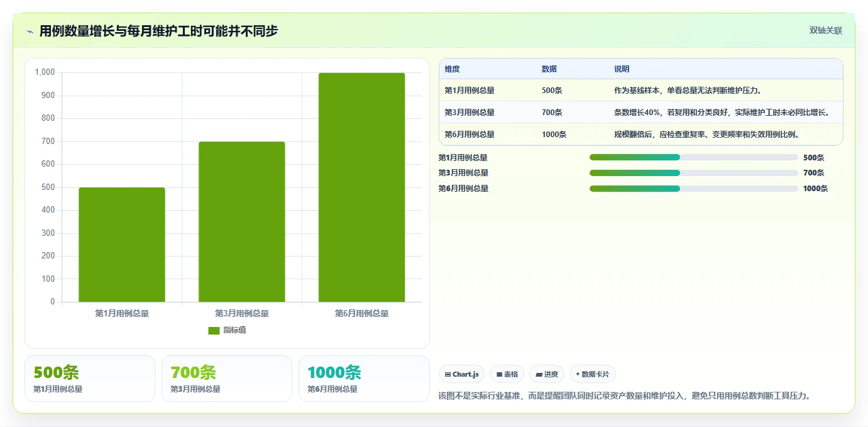Screen dimensions: 868x427
Task: Click the 进度 chip
Action: pyautogui.click(x=547, y=374)
